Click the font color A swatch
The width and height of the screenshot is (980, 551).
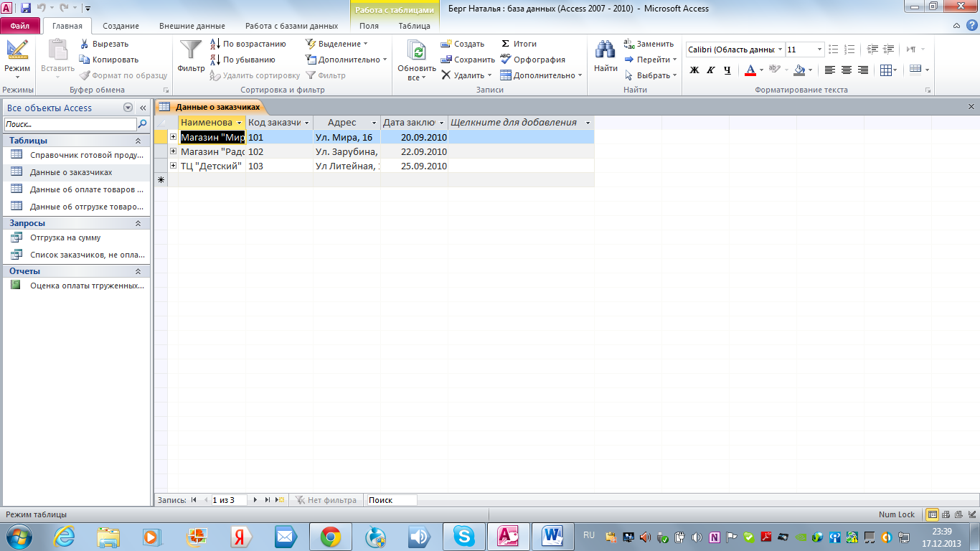(750, 70)
